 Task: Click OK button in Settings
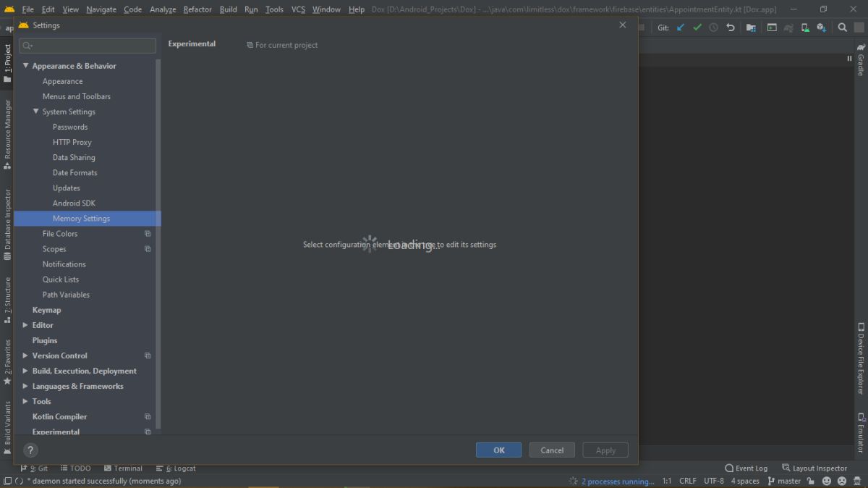[498, 450]
